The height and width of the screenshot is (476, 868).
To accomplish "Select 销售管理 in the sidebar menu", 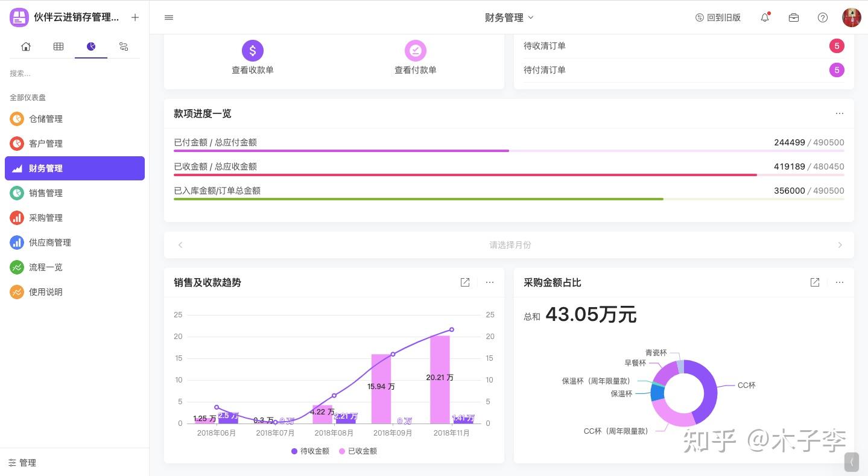I will click(46, 193).
